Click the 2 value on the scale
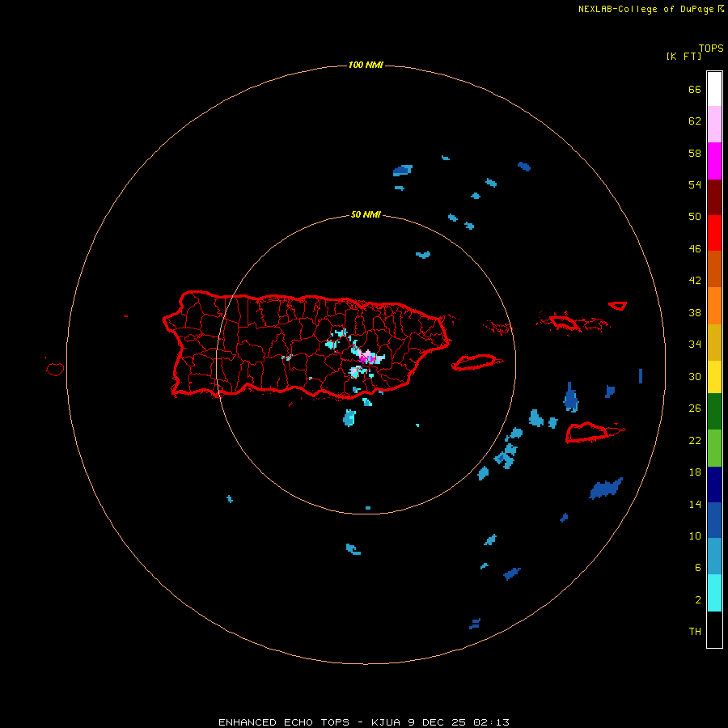Viewport: 728px width, 728px height. click(697, 600)
